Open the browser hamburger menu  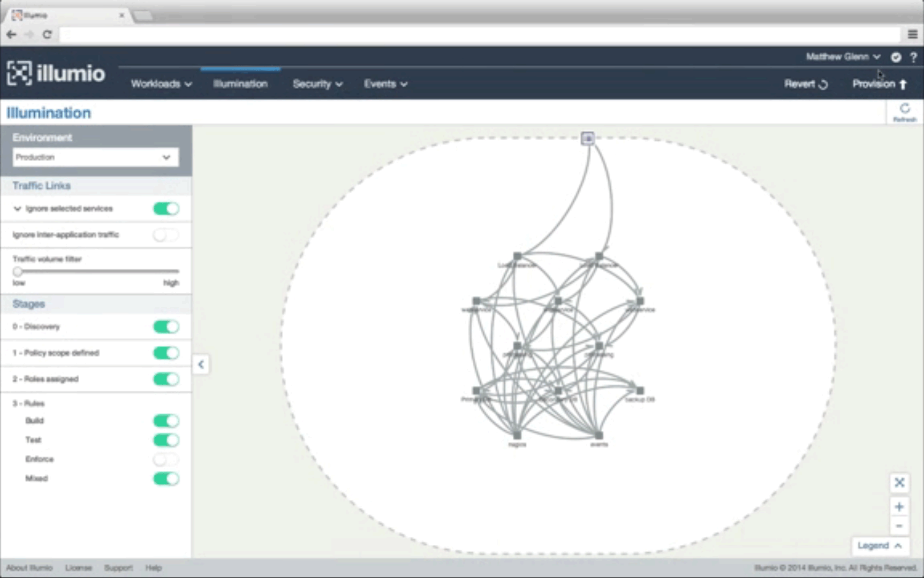[x=913, y=34]
